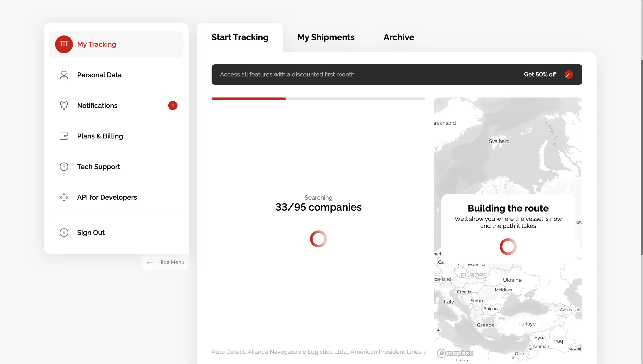
Task: Click the Greece label on the map
Action: click(x=485, y=325)
